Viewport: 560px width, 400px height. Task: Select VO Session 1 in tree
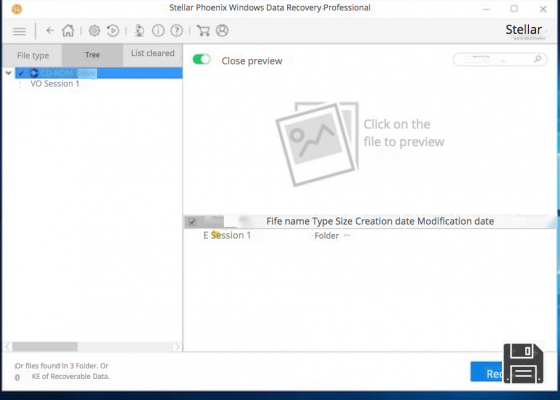click(x=55, y=84)
